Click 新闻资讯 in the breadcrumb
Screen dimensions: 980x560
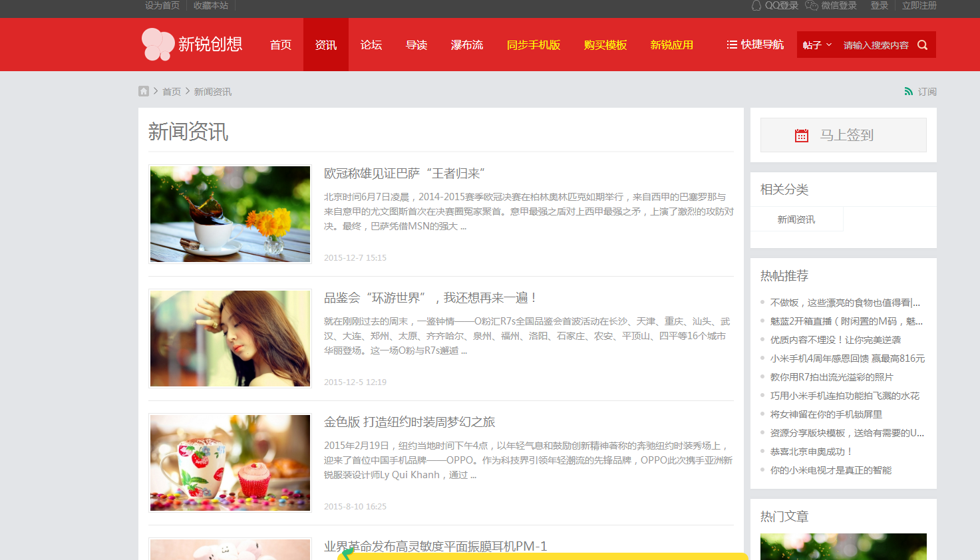(x=213, y=92)
